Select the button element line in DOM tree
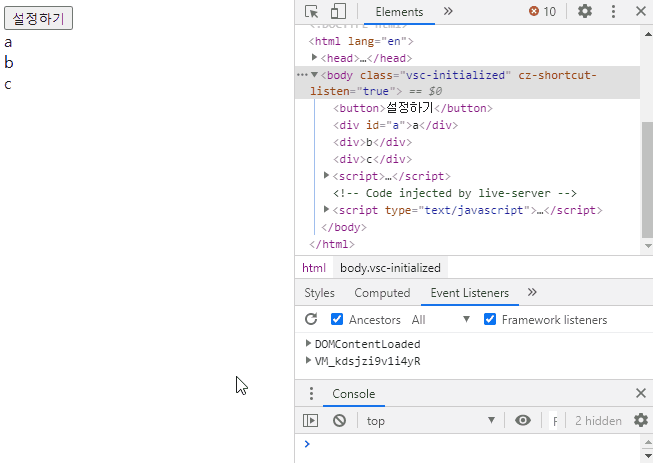Image resolution: width=653 pixels, height=463 pixels. tap(413, 108)
